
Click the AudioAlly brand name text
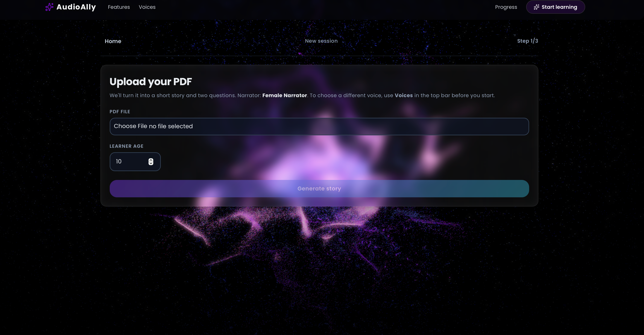click(x=76, y=7)
